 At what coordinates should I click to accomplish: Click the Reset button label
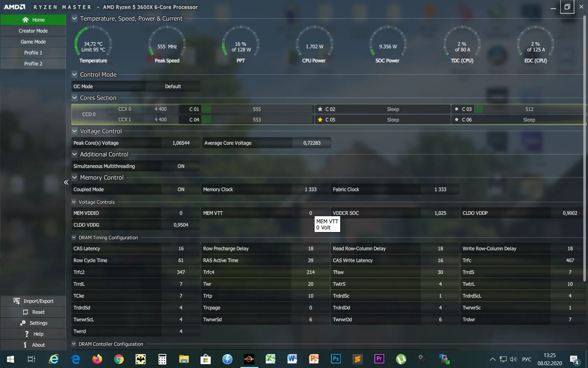click(x=38, y=312)
